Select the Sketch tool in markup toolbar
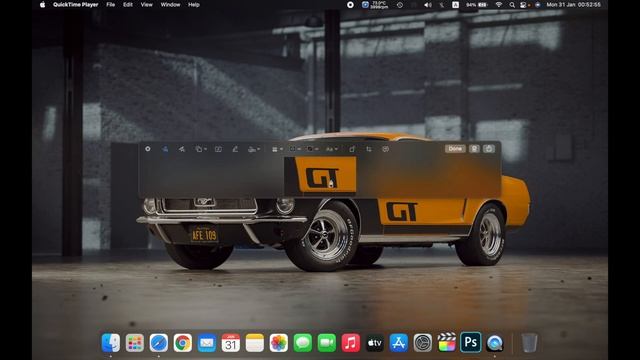640x360 pixels. [x=165, y=149]
